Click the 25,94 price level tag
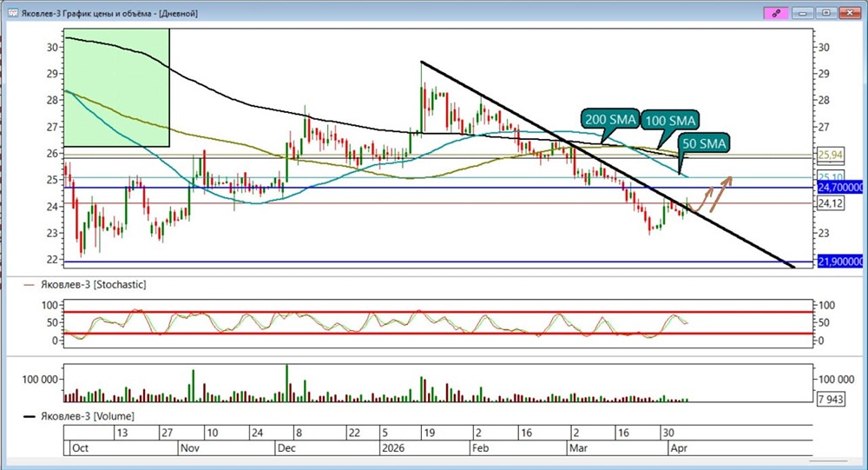 pyautogui.click(x=830, y=155)
